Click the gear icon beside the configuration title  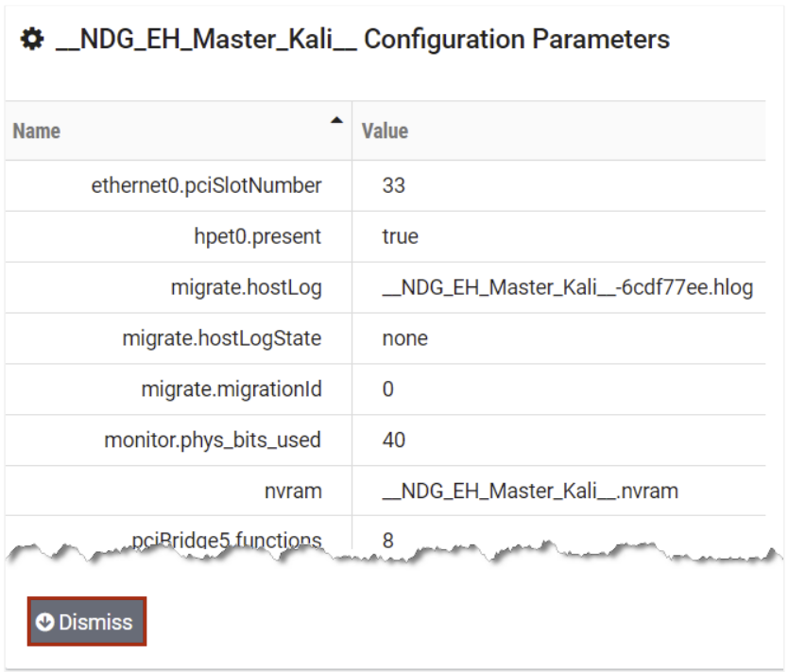click(x=32, y=41)
